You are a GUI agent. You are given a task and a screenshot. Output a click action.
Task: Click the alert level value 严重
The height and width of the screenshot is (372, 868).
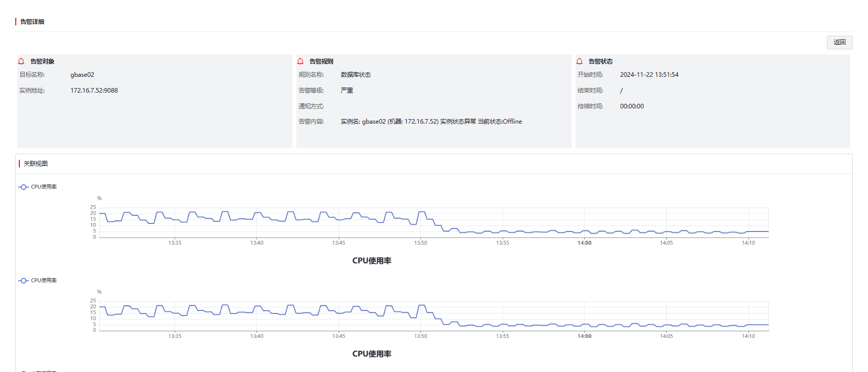(347, 91)
